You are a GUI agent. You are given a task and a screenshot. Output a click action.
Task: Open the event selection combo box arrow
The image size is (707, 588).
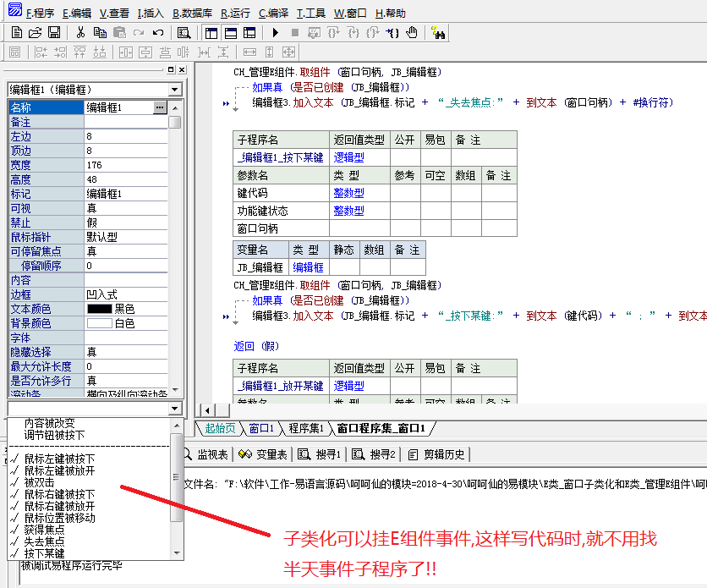(x=175, y=409)
